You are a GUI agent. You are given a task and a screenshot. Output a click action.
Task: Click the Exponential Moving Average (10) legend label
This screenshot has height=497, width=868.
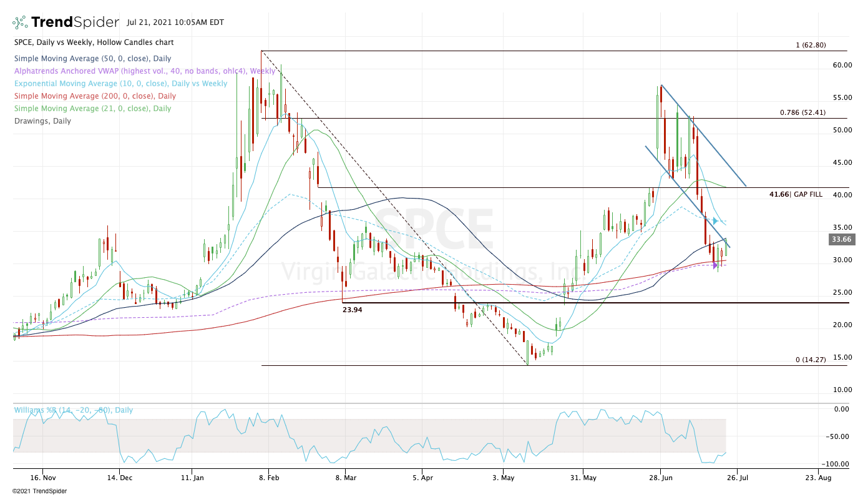[x=120, y=84]
